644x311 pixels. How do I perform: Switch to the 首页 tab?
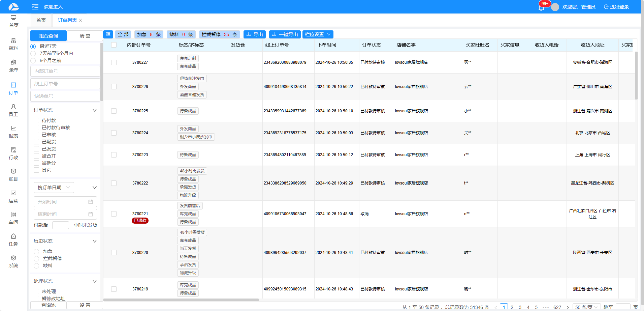click(41, 20)
